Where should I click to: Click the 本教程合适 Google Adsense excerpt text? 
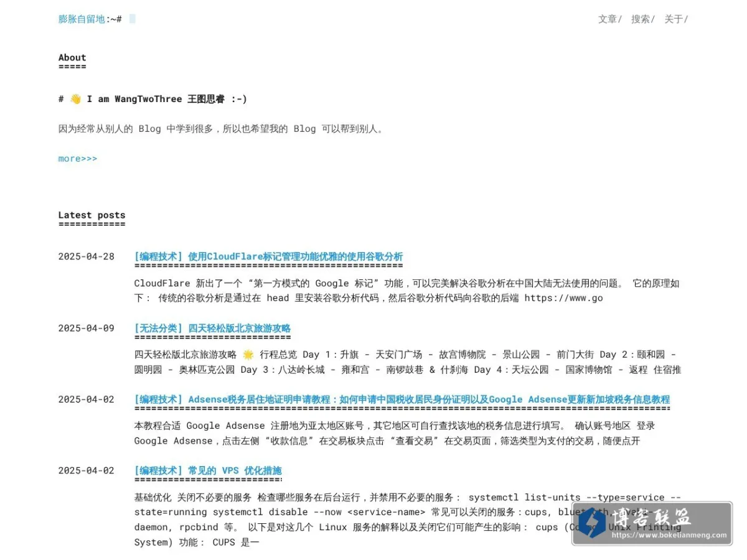[395, 433]
